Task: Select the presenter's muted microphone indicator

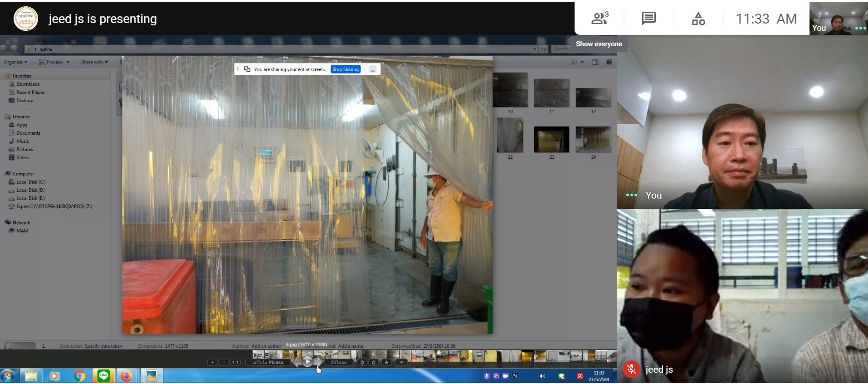Action: pos(631,369)
